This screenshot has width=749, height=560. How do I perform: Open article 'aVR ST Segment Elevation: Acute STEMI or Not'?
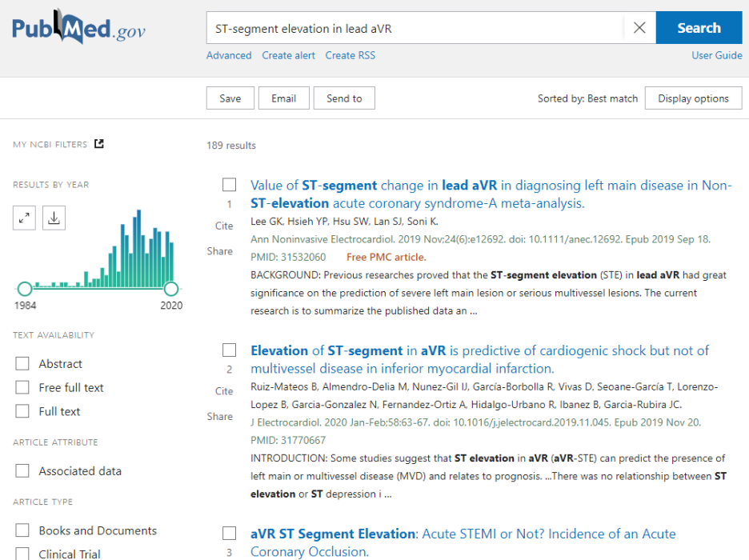pos(463,542)
